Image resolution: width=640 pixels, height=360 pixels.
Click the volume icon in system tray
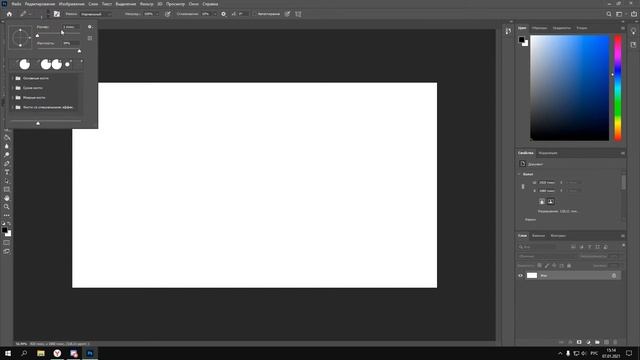click(x=584, y=353)
